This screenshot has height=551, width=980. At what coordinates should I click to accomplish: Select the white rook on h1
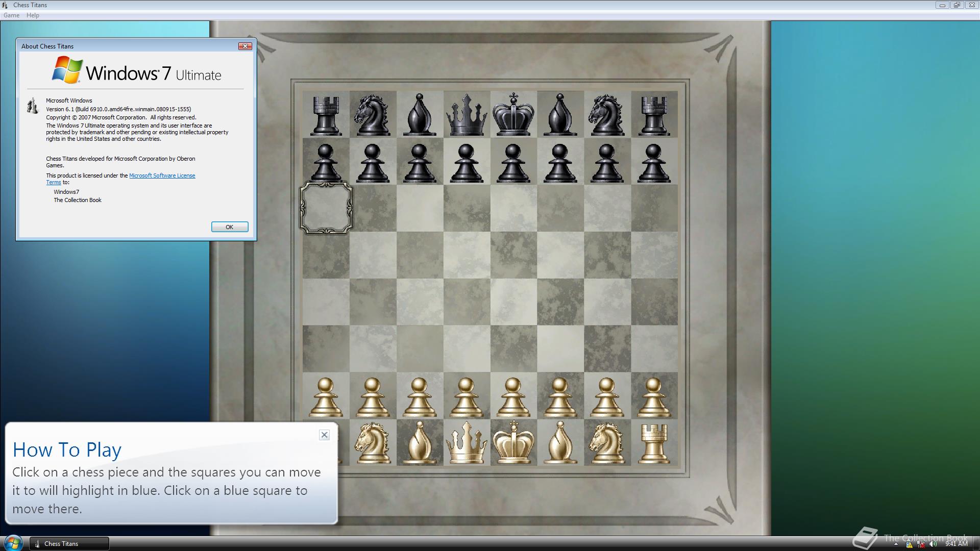click(x=654, y=444)
